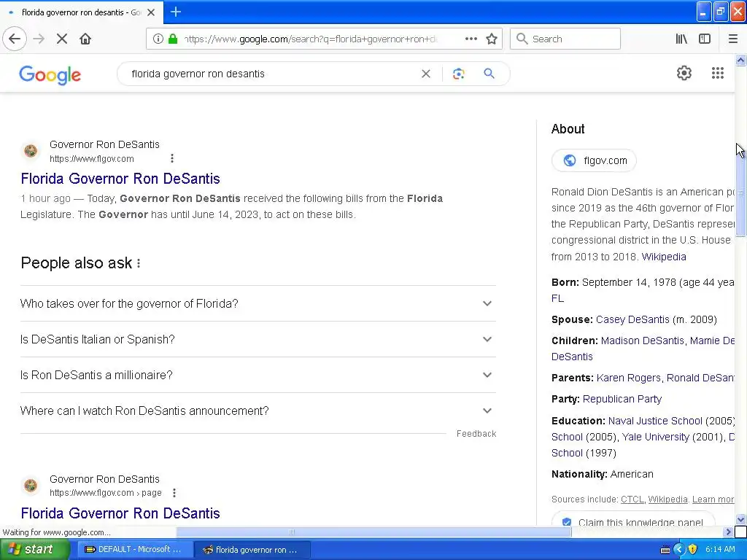Image resolution: width=747 pixels, height=560 pixels.
Task: Open Naval Justice School link
Action: tap(655, 421)
